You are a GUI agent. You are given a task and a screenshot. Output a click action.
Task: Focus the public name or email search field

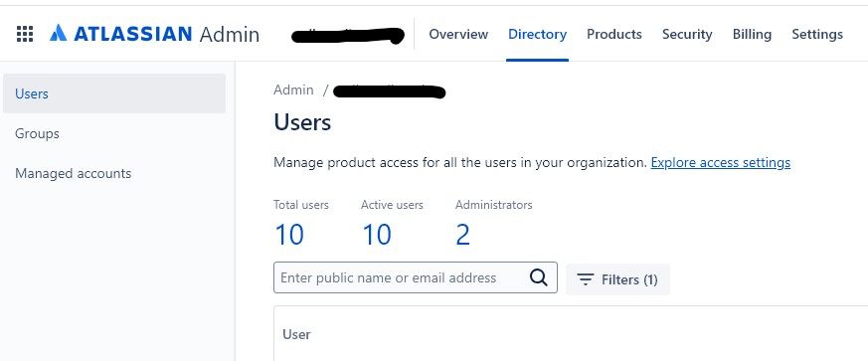tap(416, 277)
